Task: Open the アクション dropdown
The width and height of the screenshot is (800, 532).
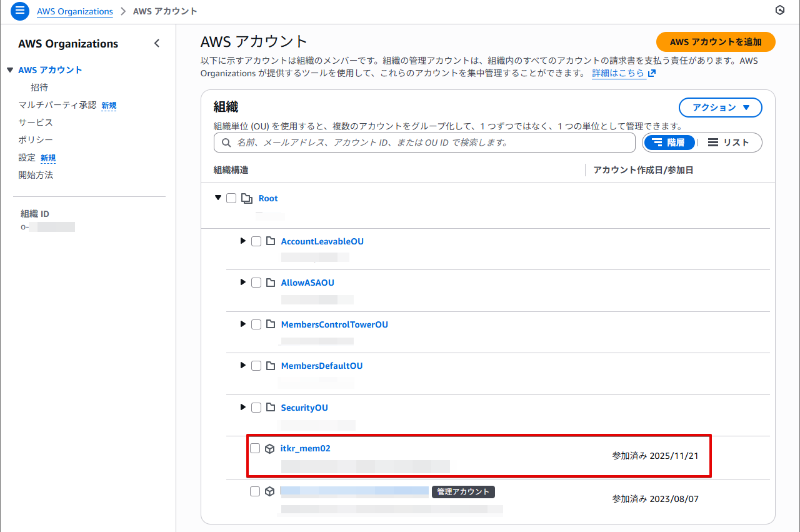Action: point(720,108)
